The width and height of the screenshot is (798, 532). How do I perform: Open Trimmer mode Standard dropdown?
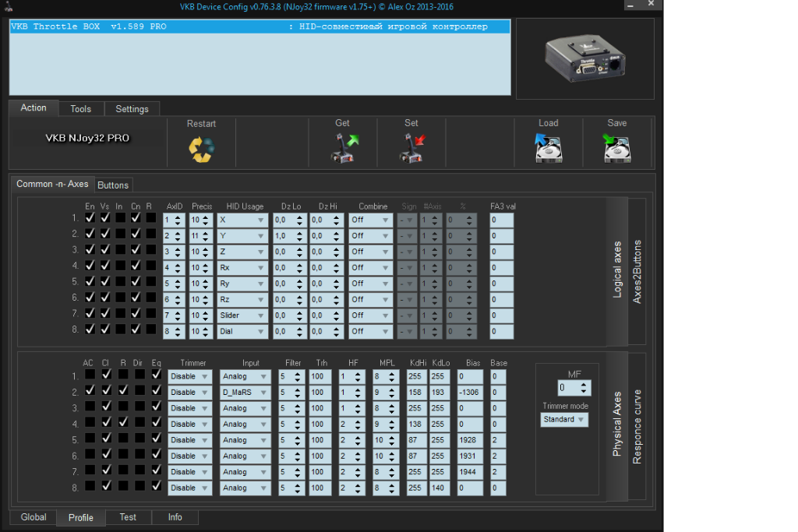point(564,420)
